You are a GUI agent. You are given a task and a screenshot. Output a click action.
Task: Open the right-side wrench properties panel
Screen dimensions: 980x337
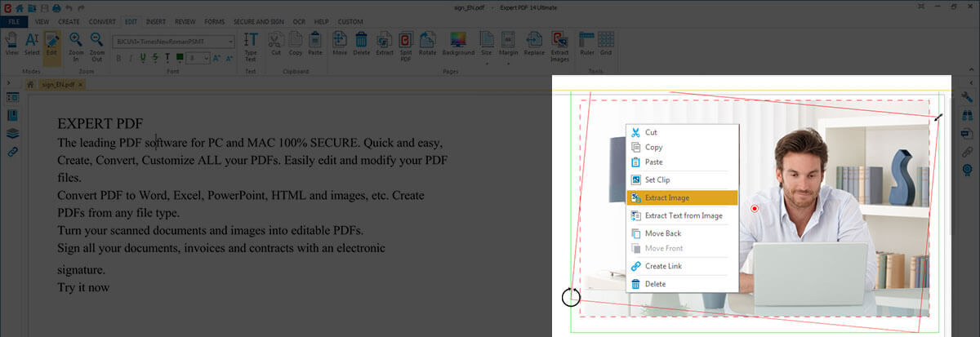tap(967, 97)
